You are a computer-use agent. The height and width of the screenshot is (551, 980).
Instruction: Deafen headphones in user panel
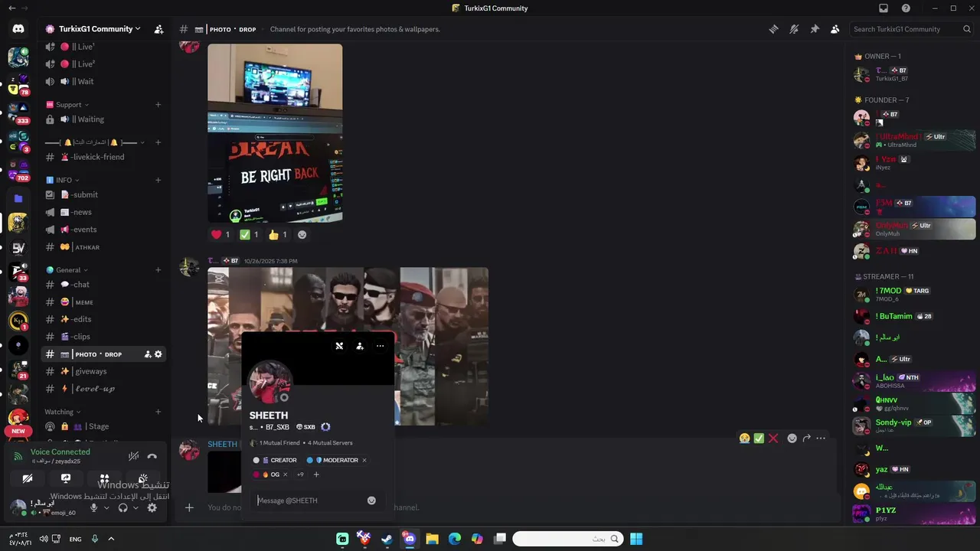122,507
